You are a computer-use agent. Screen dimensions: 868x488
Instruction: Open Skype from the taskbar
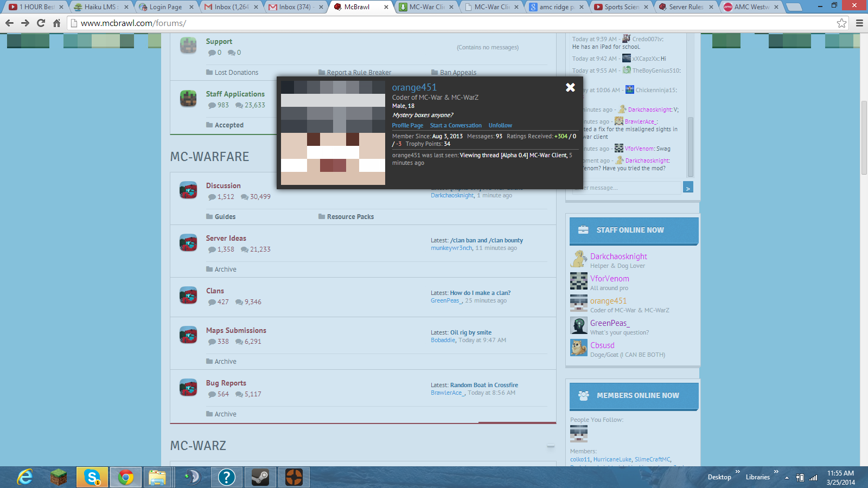point(92,477)
